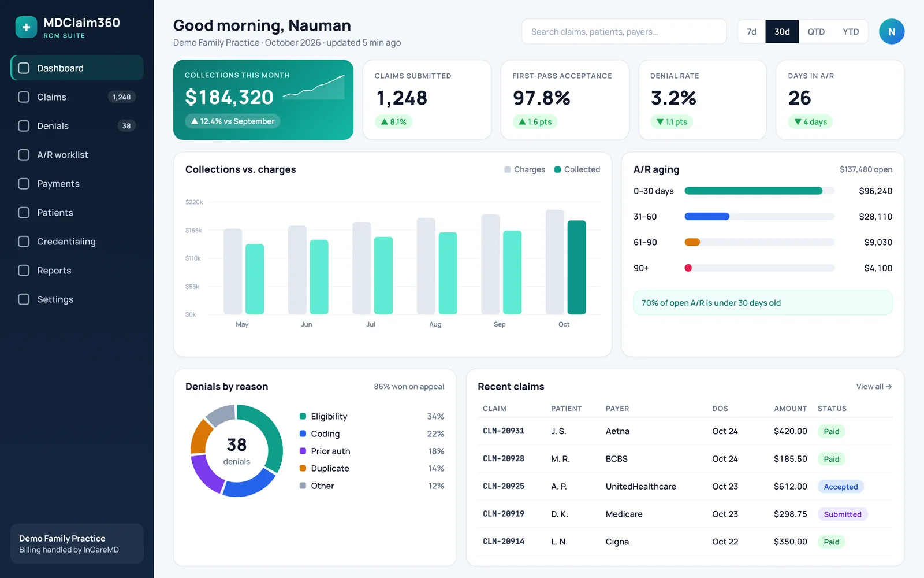The height and width of the screenshot is (578, 924).
Task: Click the Claims count badge 1,248
Action: pos(122,97)
